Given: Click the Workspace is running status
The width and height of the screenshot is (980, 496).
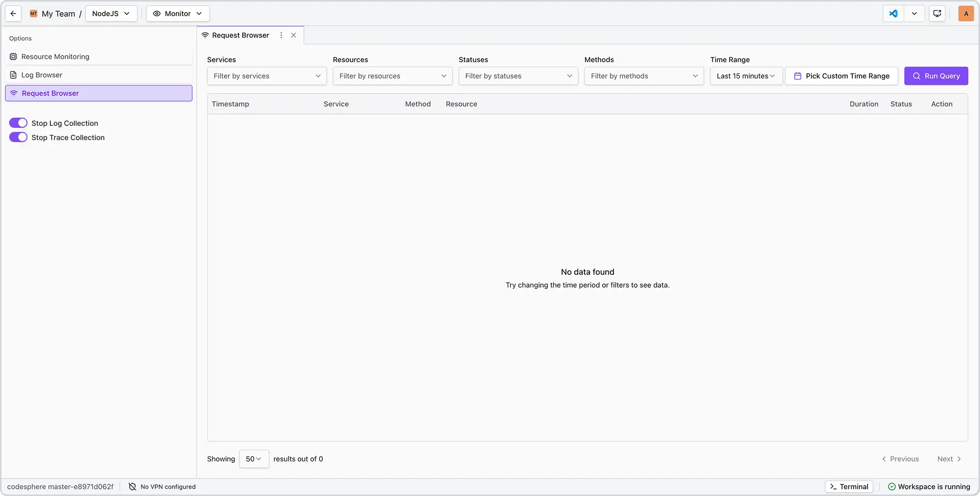Looking at the screenshot, I should 929,487.
